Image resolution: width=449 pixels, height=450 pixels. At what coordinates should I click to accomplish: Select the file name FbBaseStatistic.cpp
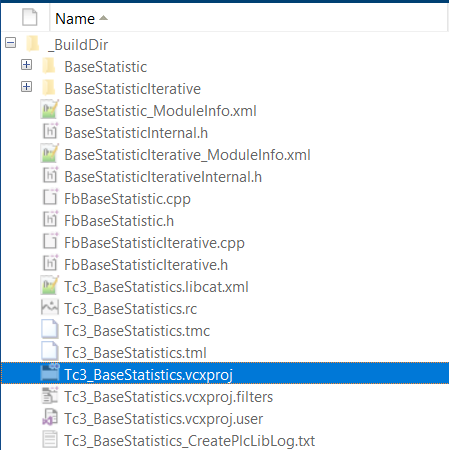(128, 199)
